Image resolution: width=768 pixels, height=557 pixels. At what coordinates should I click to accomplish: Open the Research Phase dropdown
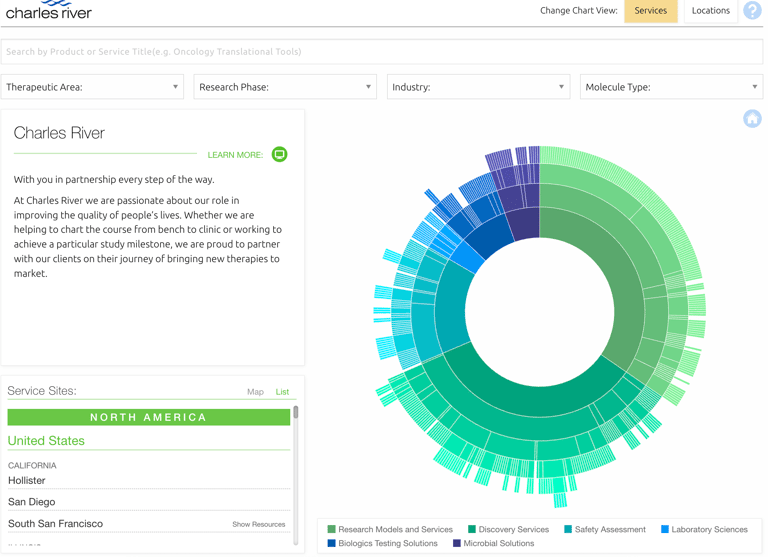point(285,87)
